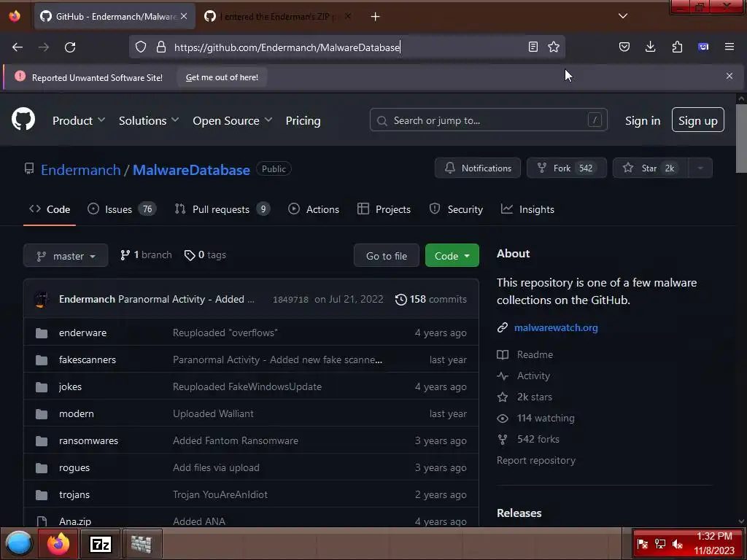Open 7-Zip from the taskbar
Image resolution: width=747 pixels, height=560 pixels.
[x=101, y=544]
